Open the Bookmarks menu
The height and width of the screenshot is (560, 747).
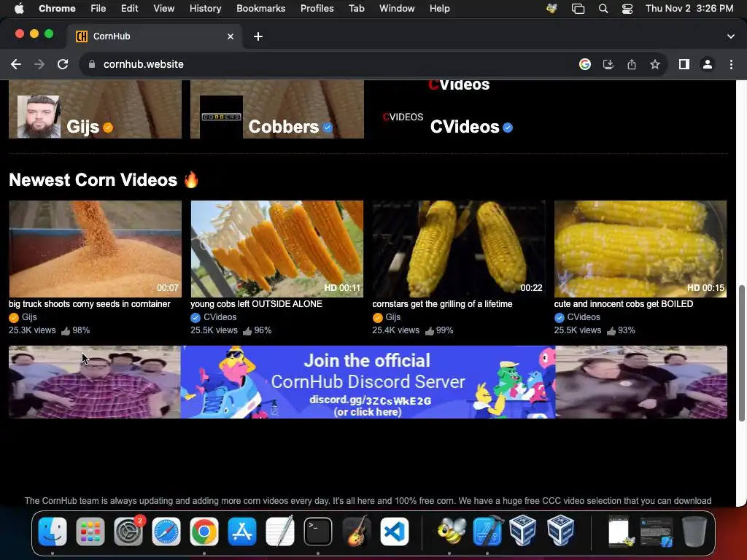coord(261,9)
